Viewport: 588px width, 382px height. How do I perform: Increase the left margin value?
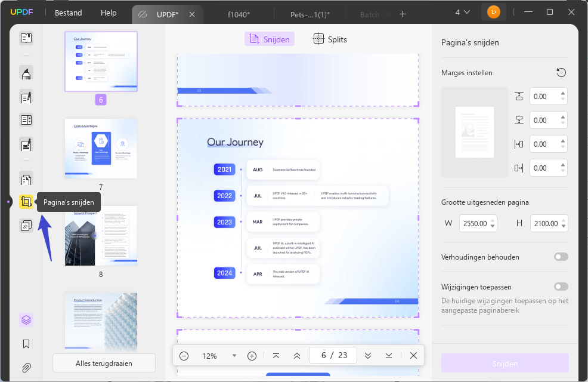click(563, 141)
